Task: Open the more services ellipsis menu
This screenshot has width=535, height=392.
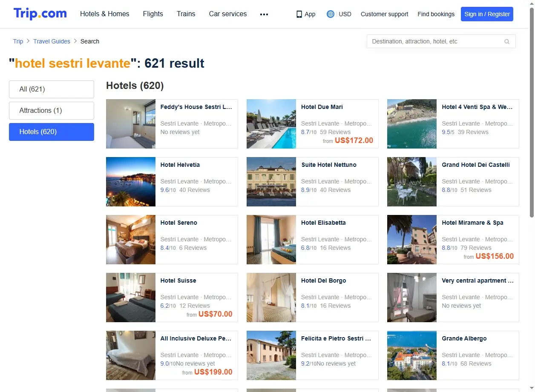Action: tap(264, 14)
